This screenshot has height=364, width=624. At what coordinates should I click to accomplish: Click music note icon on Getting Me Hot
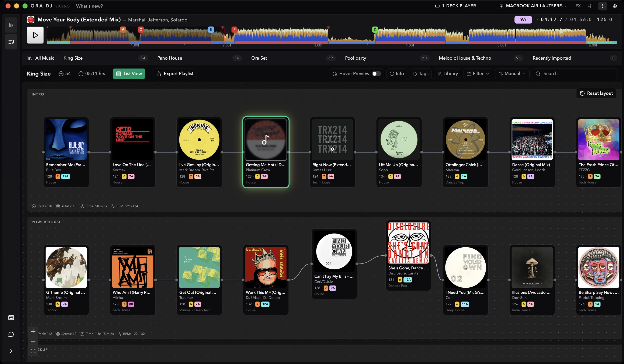[266, 140]
